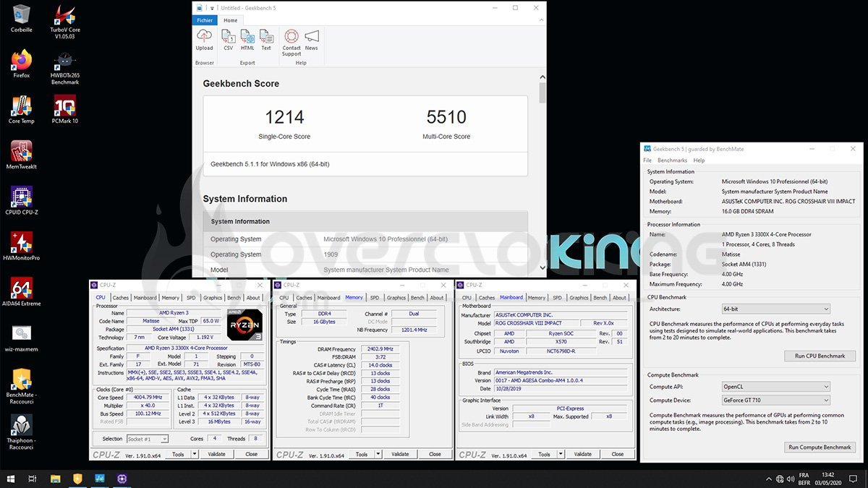
Task: Open the Windows Start menu
Action: click(11, 479)
